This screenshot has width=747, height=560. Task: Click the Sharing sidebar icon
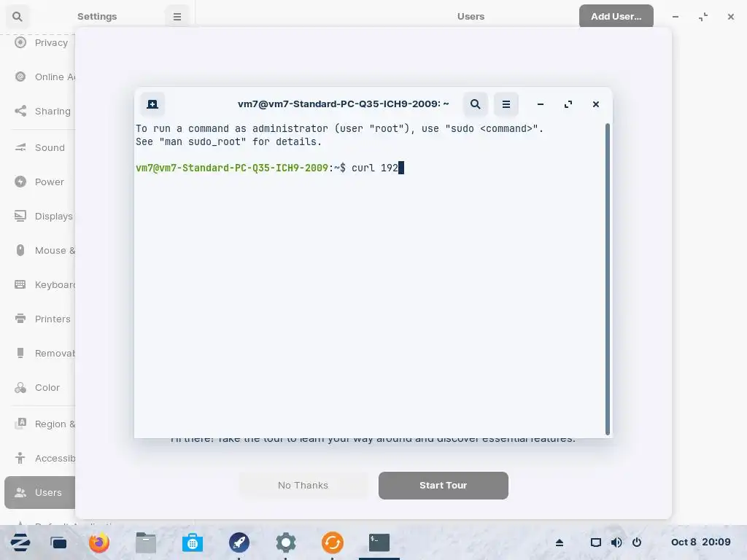click(20, 111)
